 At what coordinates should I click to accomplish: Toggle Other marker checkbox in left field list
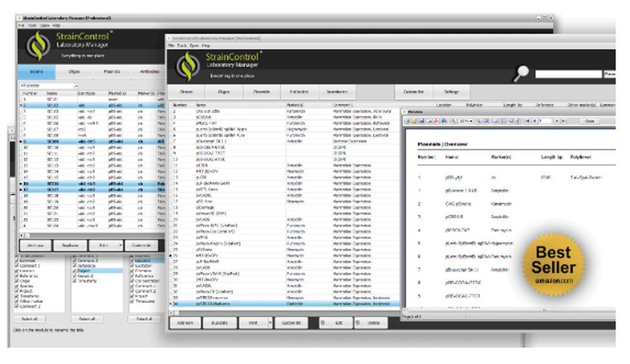(x=16, y=301)
